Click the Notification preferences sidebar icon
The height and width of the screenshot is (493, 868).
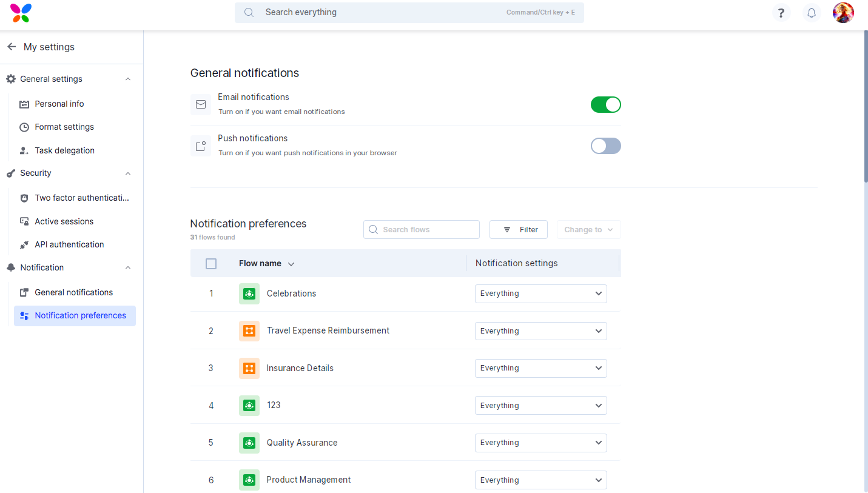click(24, 316)
